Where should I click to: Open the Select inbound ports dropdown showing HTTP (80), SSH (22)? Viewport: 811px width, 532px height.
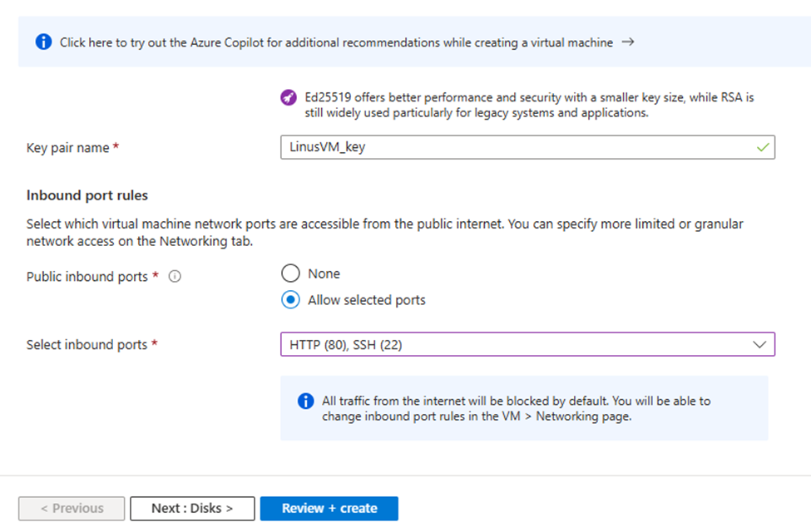tap(516, 344)
